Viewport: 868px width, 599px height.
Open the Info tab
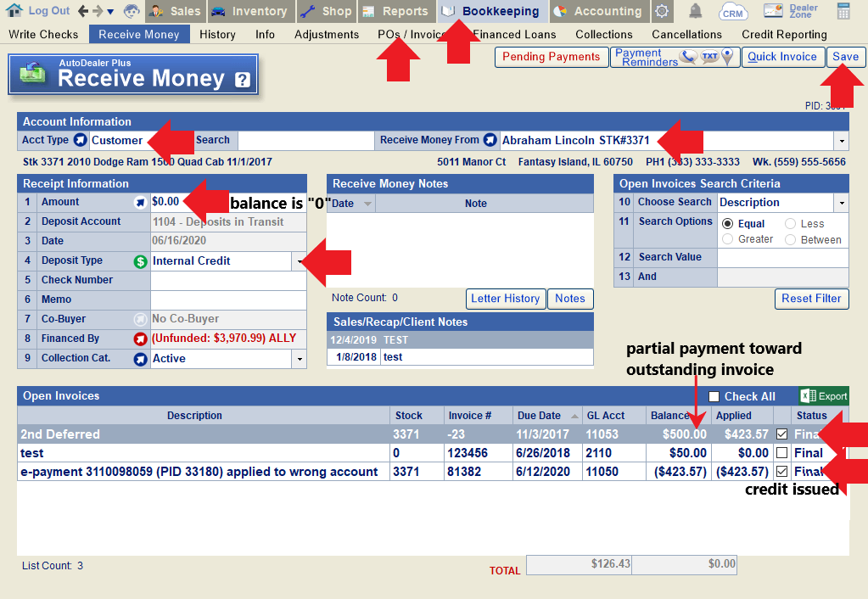[266, 34]
